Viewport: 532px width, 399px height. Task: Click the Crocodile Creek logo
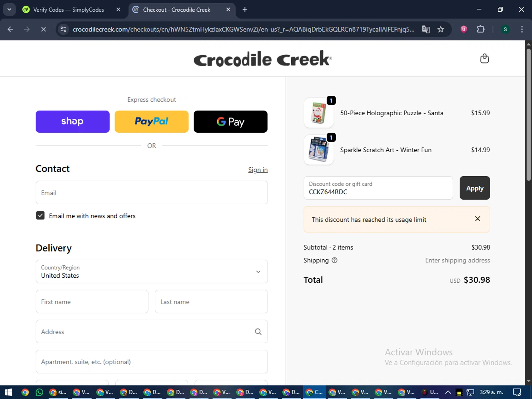pyautogui.click(x=263, y=59)
